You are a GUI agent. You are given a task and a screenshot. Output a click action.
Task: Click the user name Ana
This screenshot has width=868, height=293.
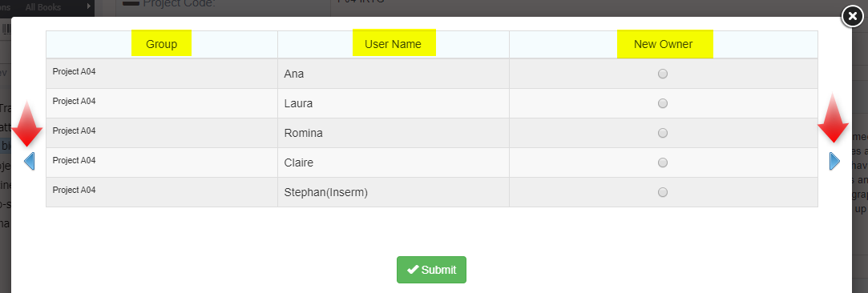pos(294,74)
